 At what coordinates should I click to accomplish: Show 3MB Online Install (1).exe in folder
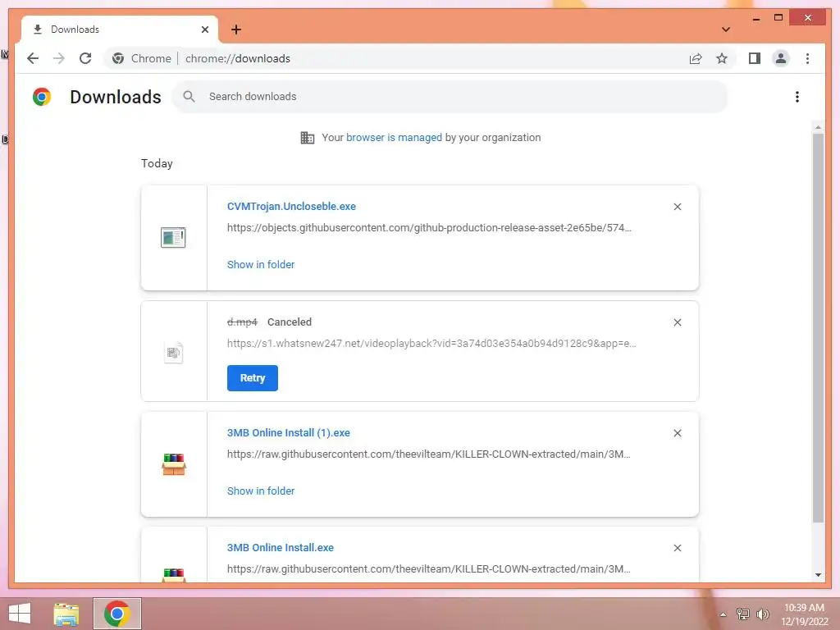(261, 491)
